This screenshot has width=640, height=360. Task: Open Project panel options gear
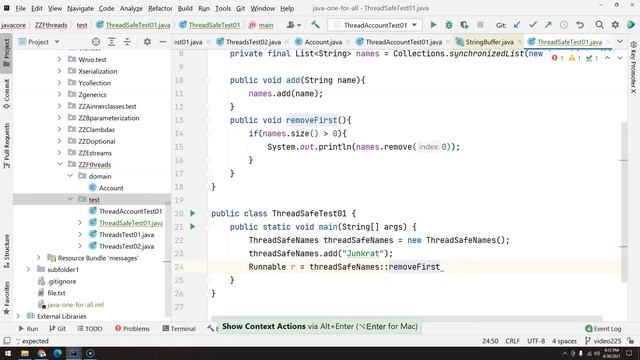click(147, 42)
